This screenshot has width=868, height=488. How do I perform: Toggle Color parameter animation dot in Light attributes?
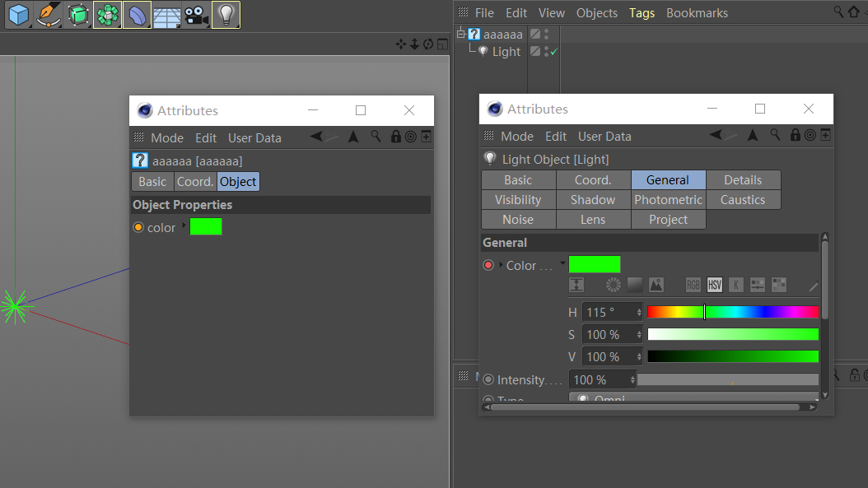click(488, 265)
